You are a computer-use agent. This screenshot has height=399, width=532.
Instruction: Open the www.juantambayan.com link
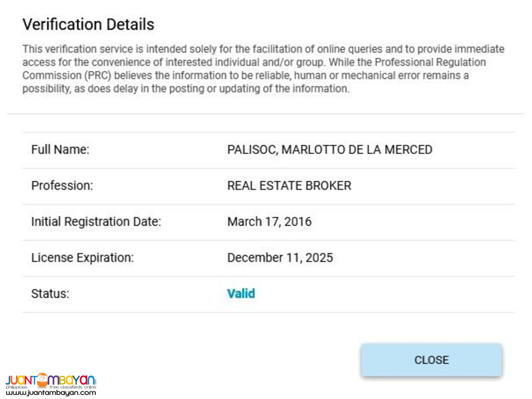51,392
